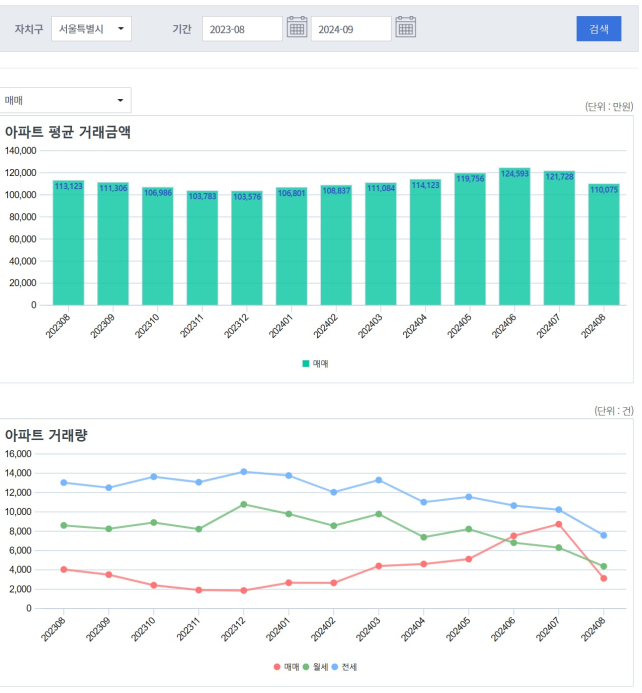Expand the 매매 transaction type dropdown
The width and height of the screenshot is (642, 693).
point(65,100)
